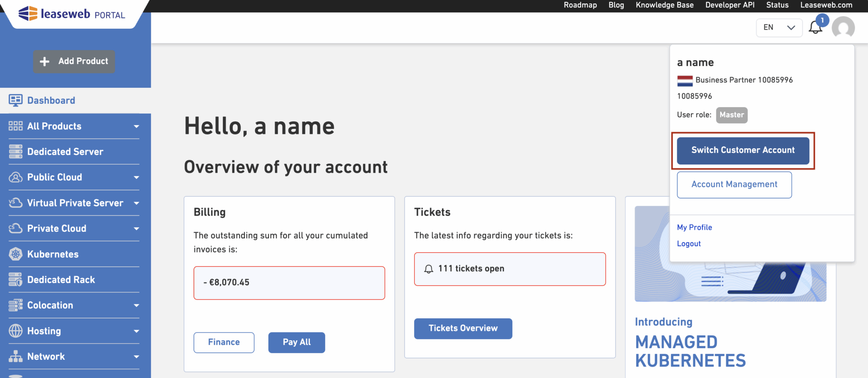Click the Logout link
The width and height of the screenshot is (868, 378).
tap(689, 244)
